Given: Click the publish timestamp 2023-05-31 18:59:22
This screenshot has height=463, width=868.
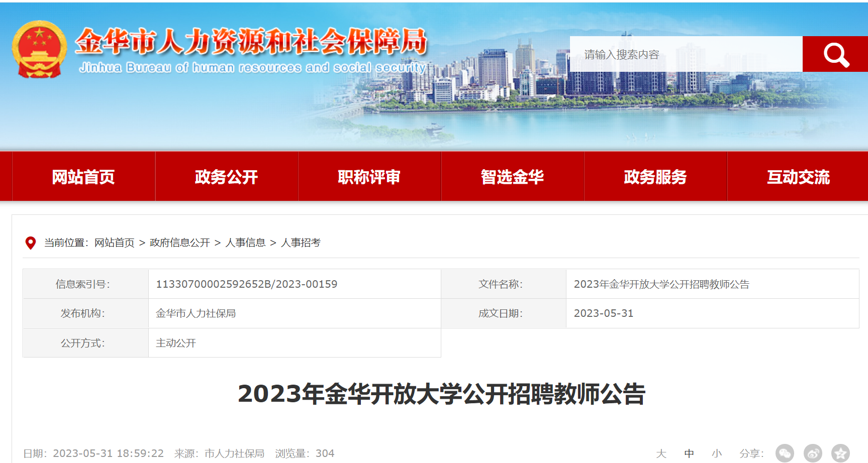Looking at the screenshot, I should click(x=109, y=453).
